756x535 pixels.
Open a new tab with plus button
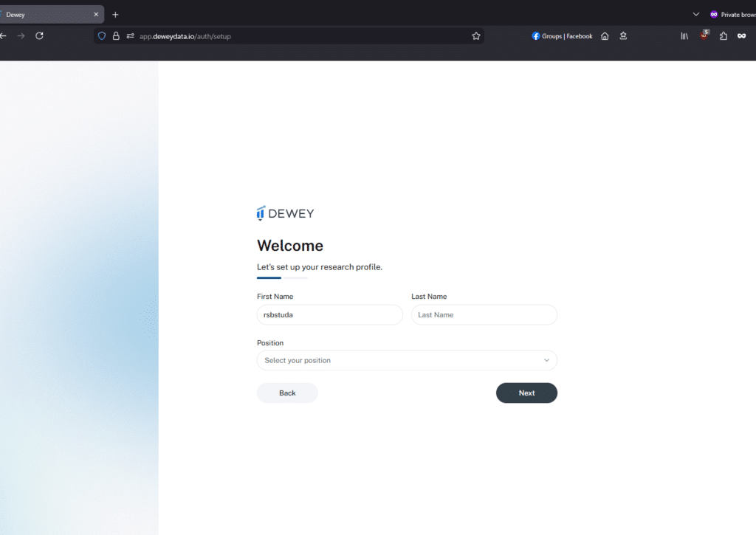click(115, 14)
